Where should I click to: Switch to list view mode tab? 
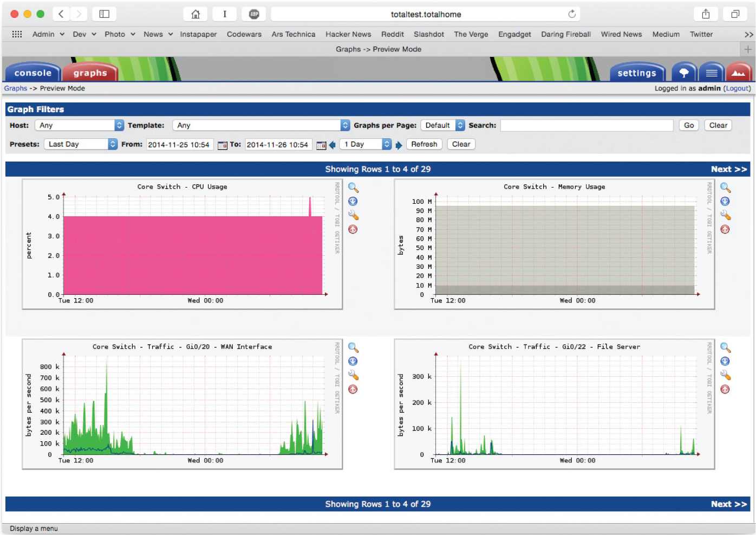tap(712, 73)
